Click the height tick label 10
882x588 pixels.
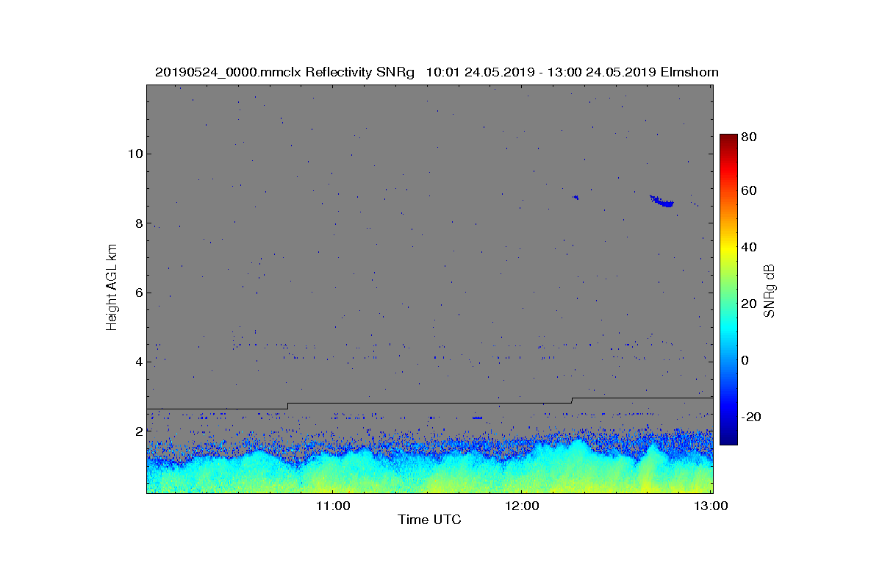tap(134, 154)
